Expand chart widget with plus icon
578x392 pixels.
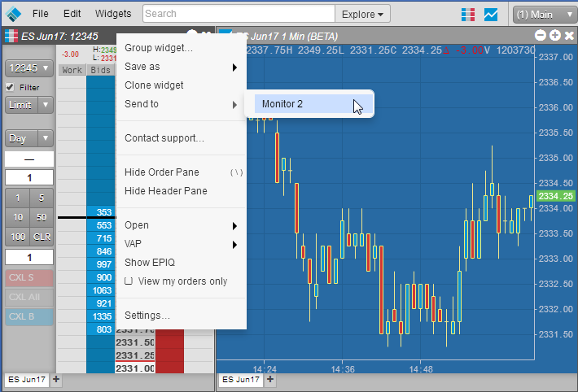554,35
